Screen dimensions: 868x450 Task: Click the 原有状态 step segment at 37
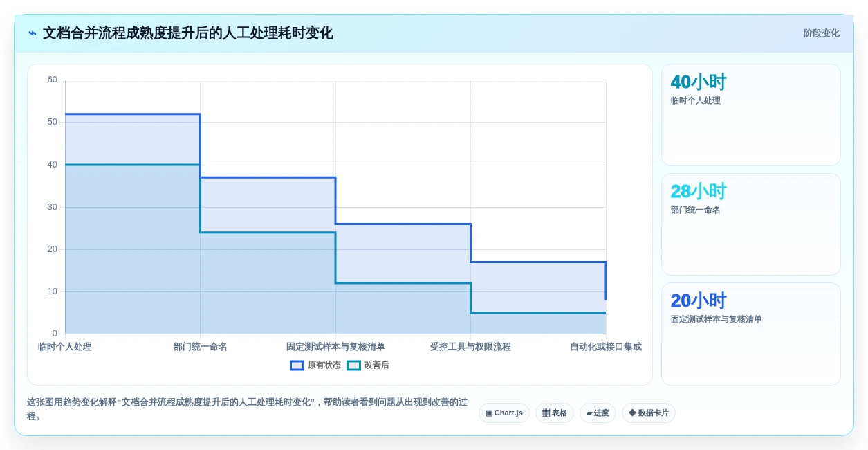268,177
